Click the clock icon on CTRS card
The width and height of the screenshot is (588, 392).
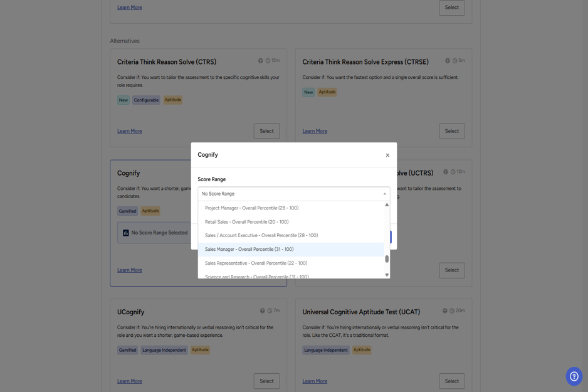pos(268,61)
